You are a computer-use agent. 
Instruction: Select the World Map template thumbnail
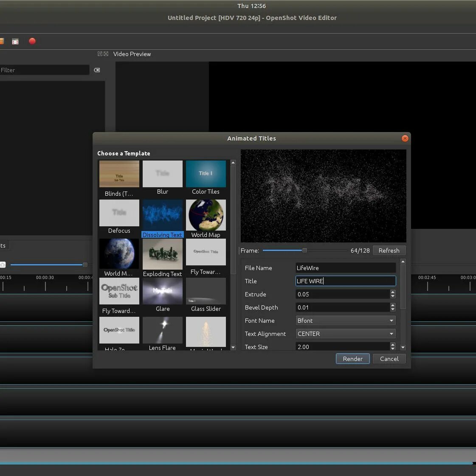click(206, 215)
